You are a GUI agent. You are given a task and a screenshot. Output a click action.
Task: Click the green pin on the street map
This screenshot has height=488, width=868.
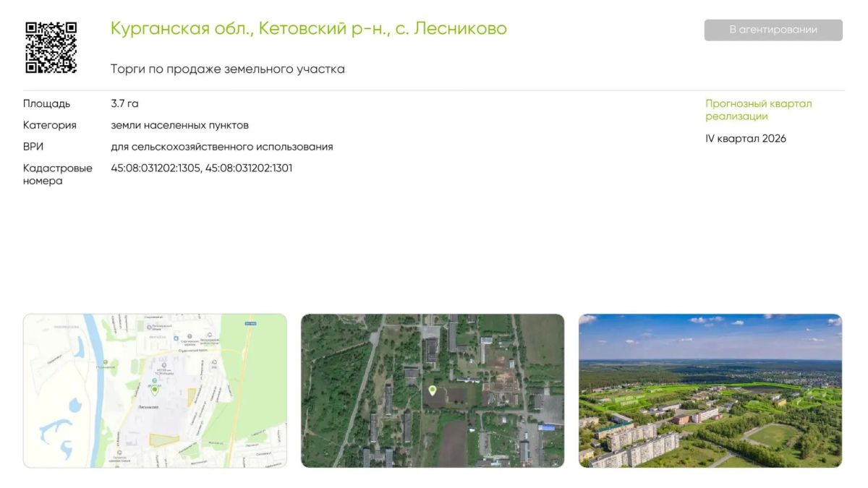[x=154, y=390]
